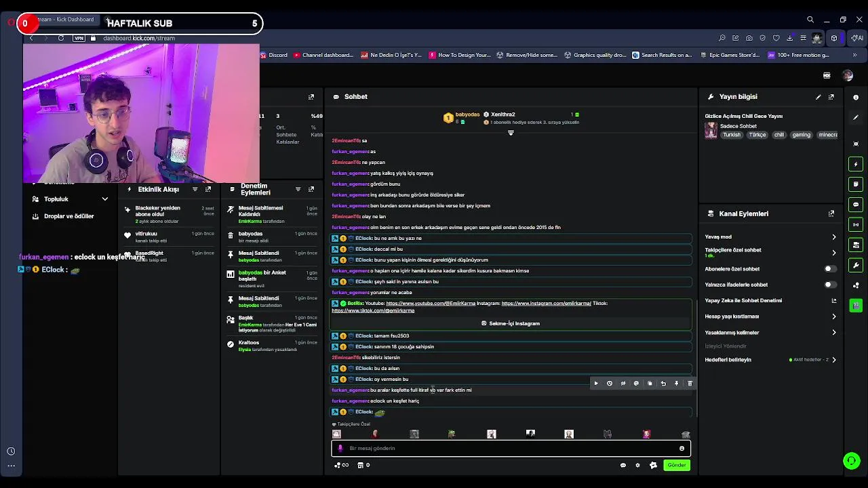Viewport: 868px width, 488px height.
Task: Open the YouTube EmirKarma link in chat
Action: pos(431,304)
